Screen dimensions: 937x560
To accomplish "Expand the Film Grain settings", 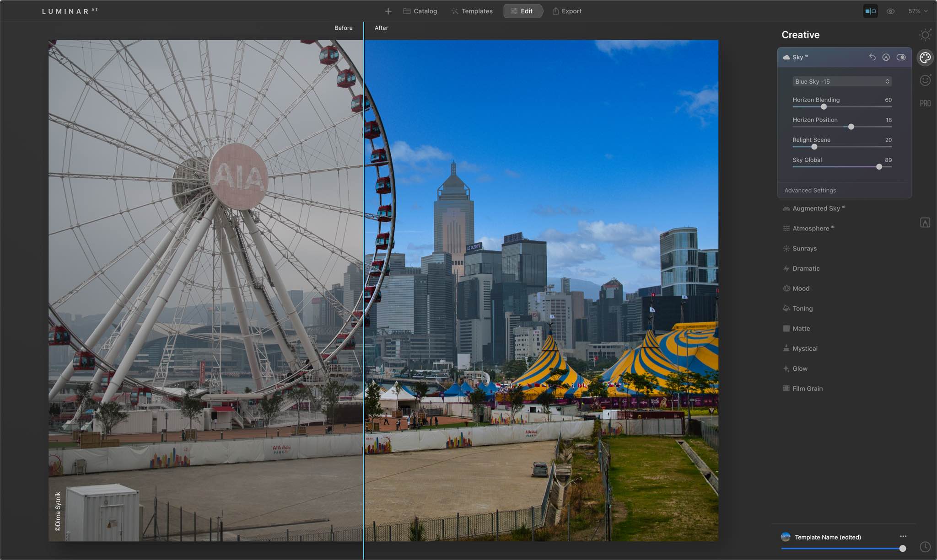I will (x=807, y=388).
